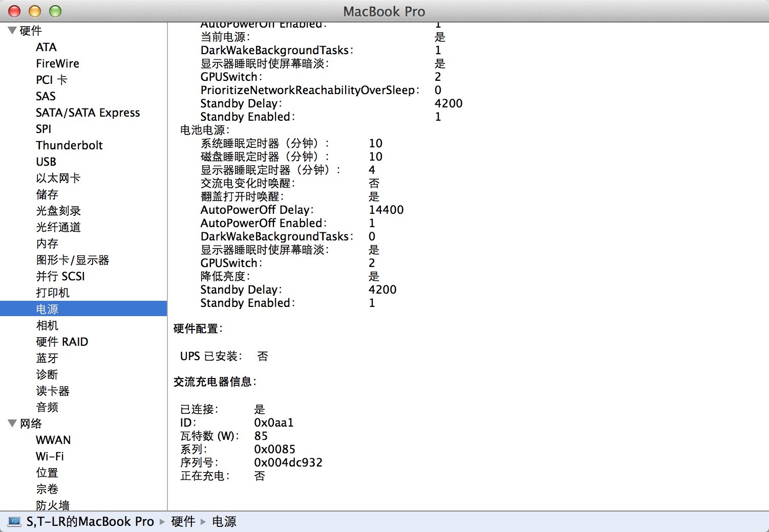Open the 内存 entry
The height and width of the screenshot is (532, 769).
click(47, 243)
